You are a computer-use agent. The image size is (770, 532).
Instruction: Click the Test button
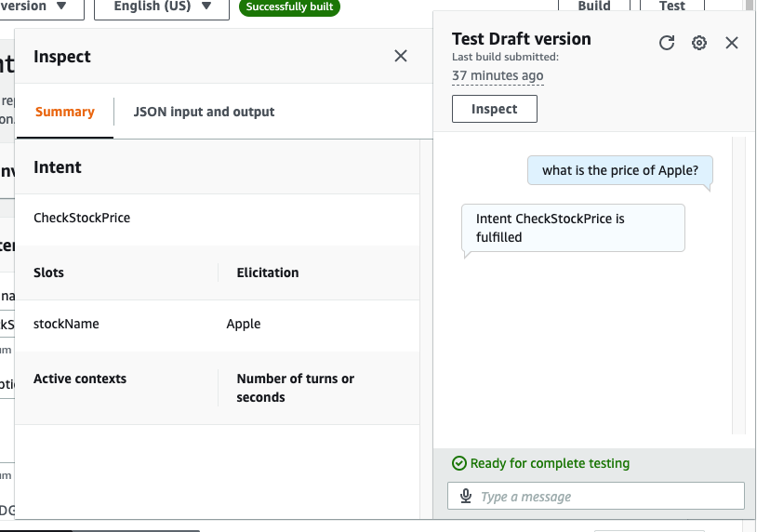(x=672, y=7)
